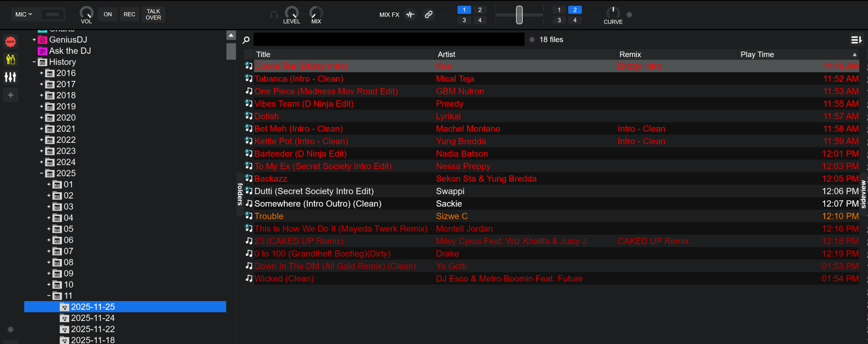868x344 pixels.
Task: Click the crossfader slider handle
Action: coord(519,15)
